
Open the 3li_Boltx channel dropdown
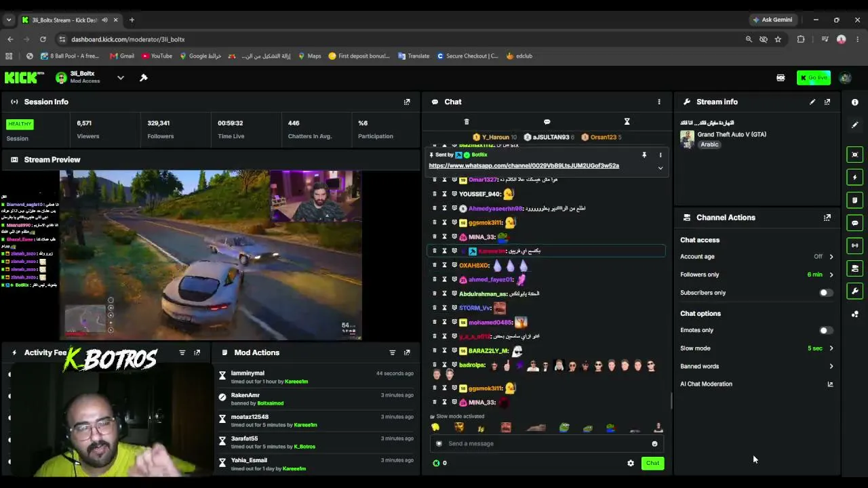pos(120,78)
